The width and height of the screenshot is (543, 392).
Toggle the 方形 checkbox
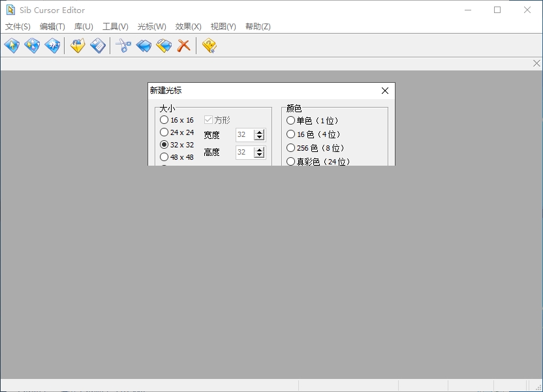click(x=209, y=120)
